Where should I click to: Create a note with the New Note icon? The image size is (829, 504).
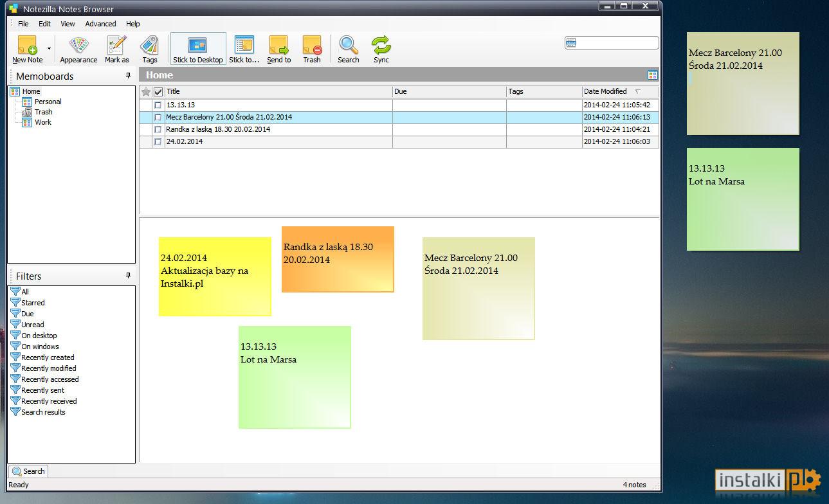27,50
